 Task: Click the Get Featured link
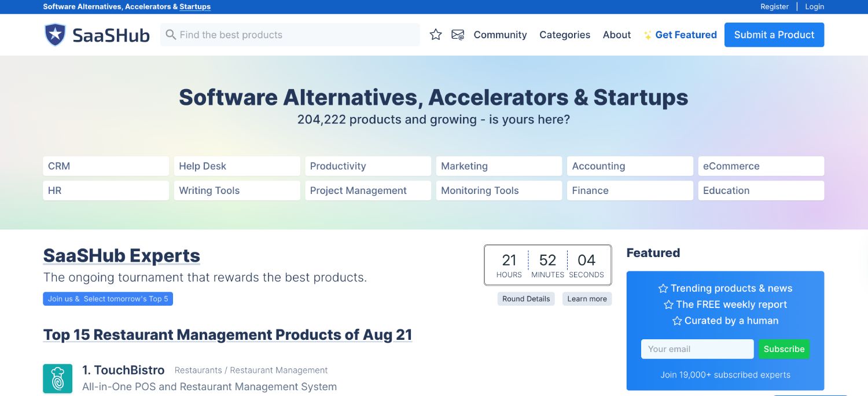click(680, 35)
